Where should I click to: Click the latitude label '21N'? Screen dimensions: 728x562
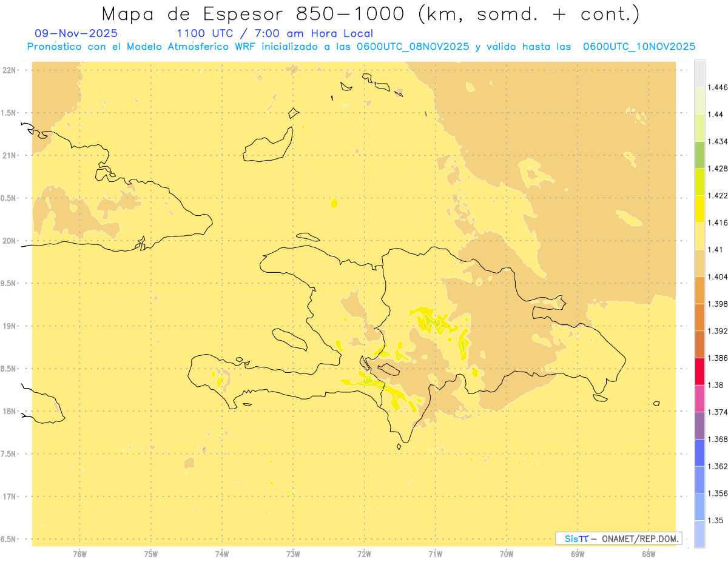10,156
